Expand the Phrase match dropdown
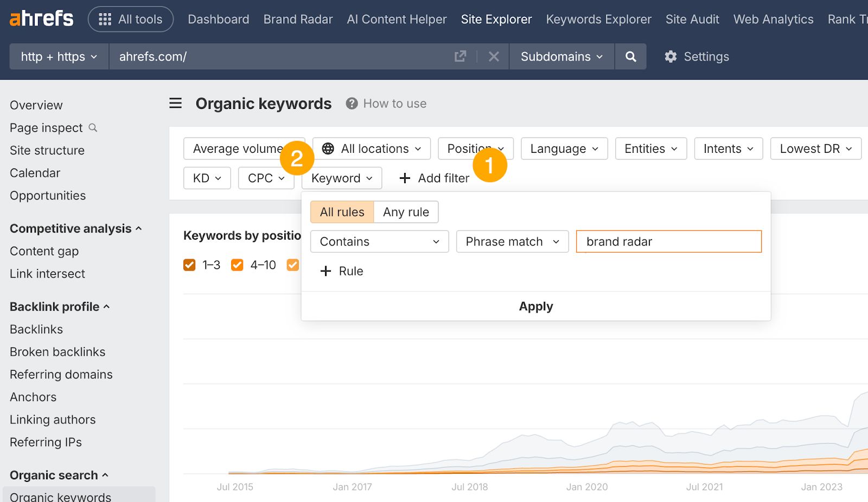Image resolution: width=868 pixels, height=502 pixels. (x=512, y=241)
